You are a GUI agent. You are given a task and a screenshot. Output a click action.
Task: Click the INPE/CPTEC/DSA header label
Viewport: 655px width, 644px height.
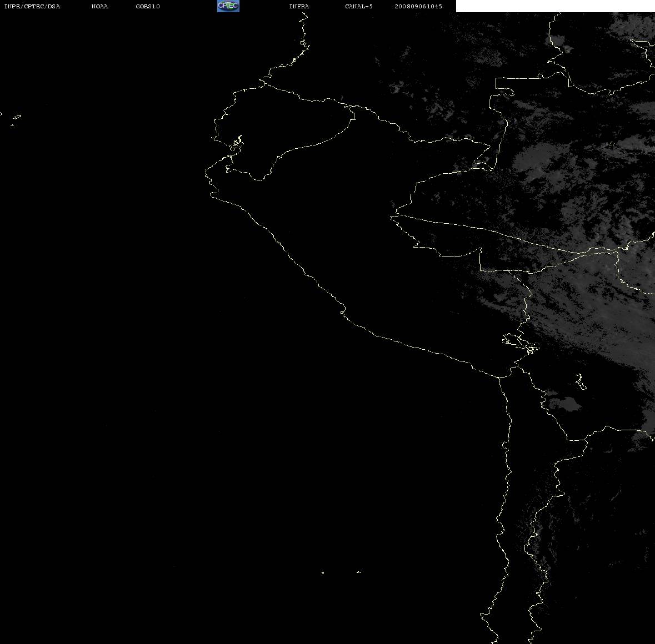click(32, 6)
